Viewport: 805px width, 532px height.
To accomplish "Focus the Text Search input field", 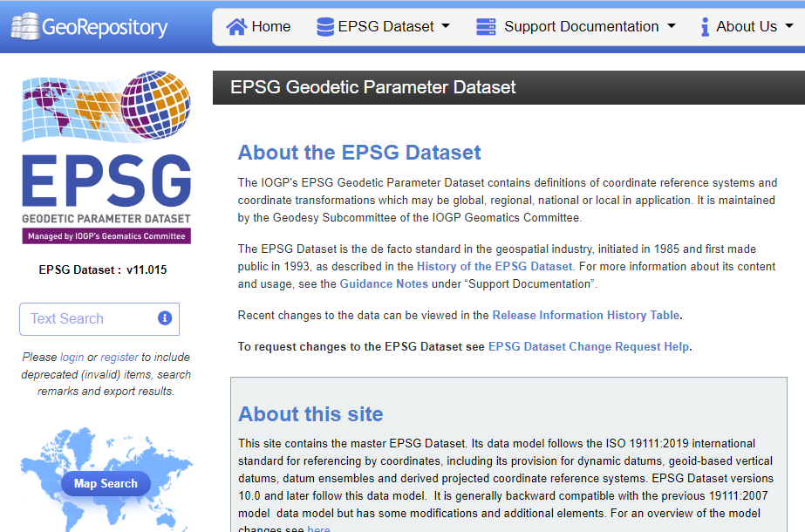I will point(99,319).
